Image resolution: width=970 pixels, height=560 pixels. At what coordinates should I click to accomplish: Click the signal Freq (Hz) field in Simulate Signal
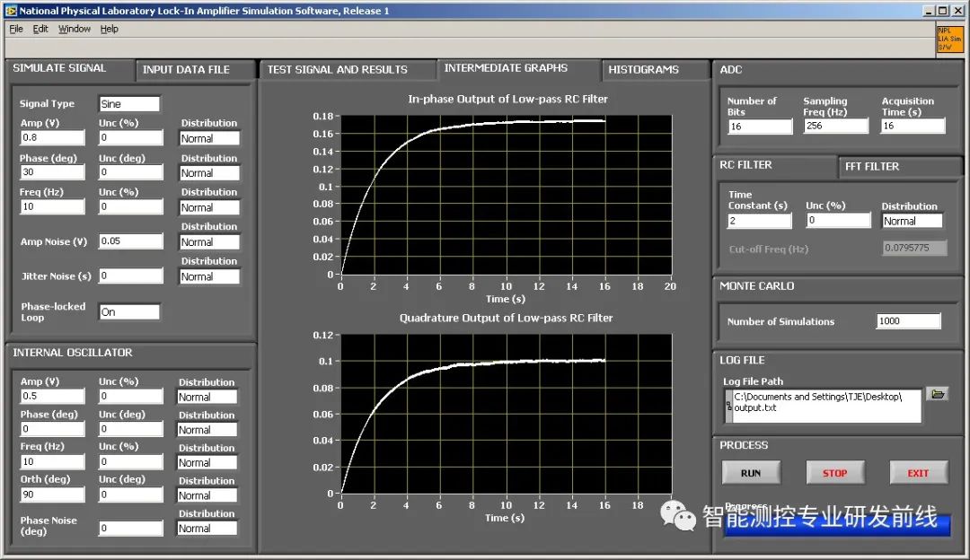click(x=53, y=206)
